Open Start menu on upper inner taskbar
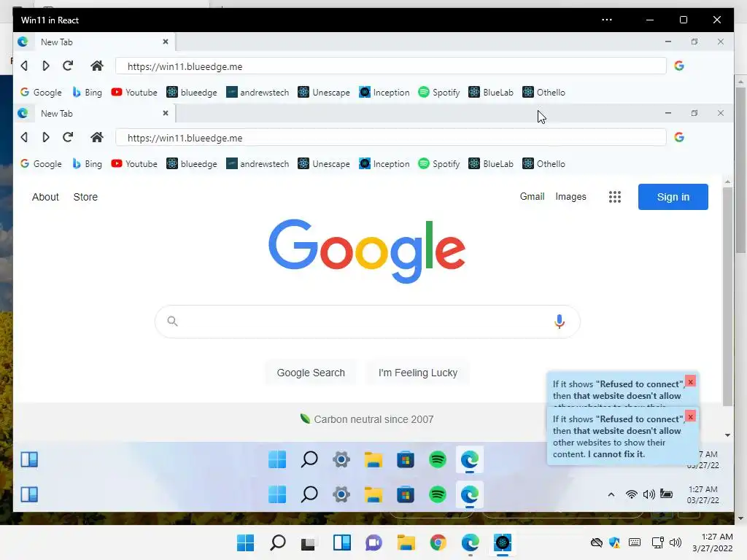The height and width of the screenshot is (560, 747). [276, 459]
